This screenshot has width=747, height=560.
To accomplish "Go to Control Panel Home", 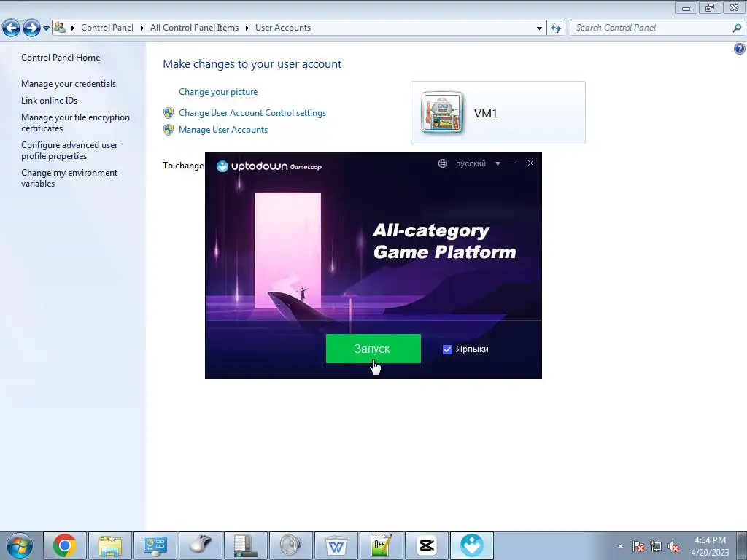I will click(61, 57).
